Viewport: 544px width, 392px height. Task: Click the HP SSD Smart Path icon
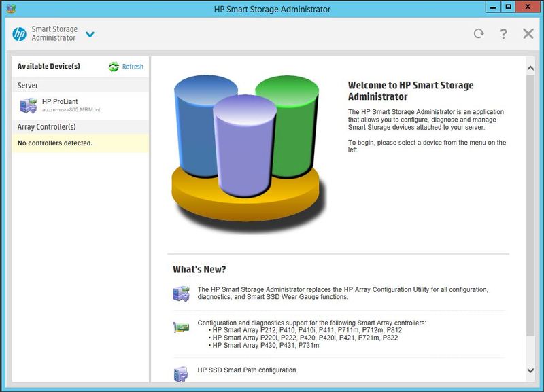point(181,372)
